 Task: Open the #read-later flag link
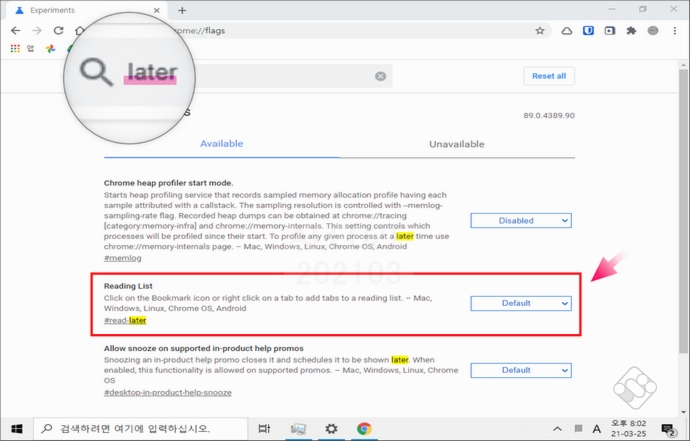click(x=125, y=320)
